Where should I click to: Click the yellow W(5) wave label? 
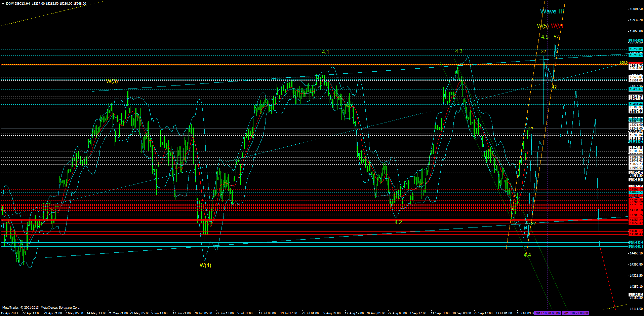pos(542,25)
